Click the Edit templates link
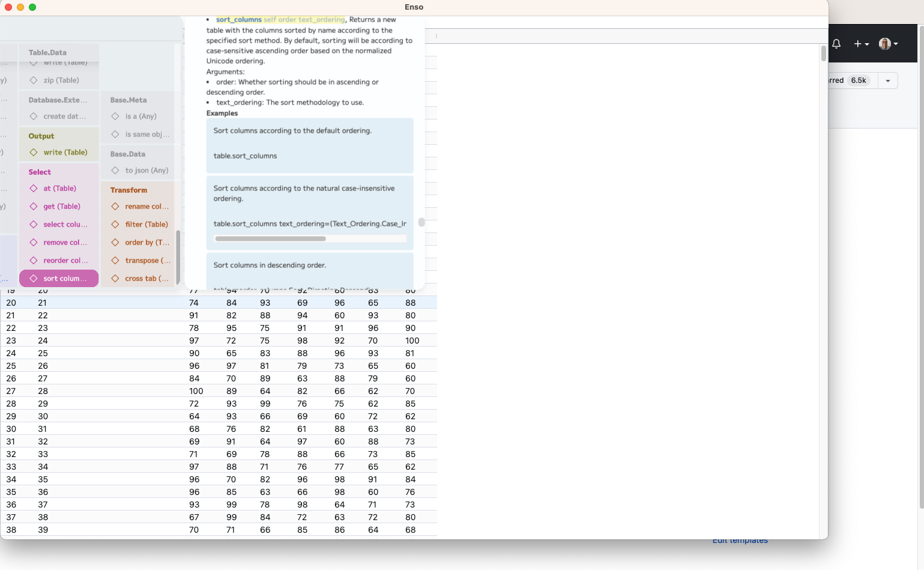Image resolution: width=924 pixels, height=570 pixels. pyautogui.click(x=740, y=540)
